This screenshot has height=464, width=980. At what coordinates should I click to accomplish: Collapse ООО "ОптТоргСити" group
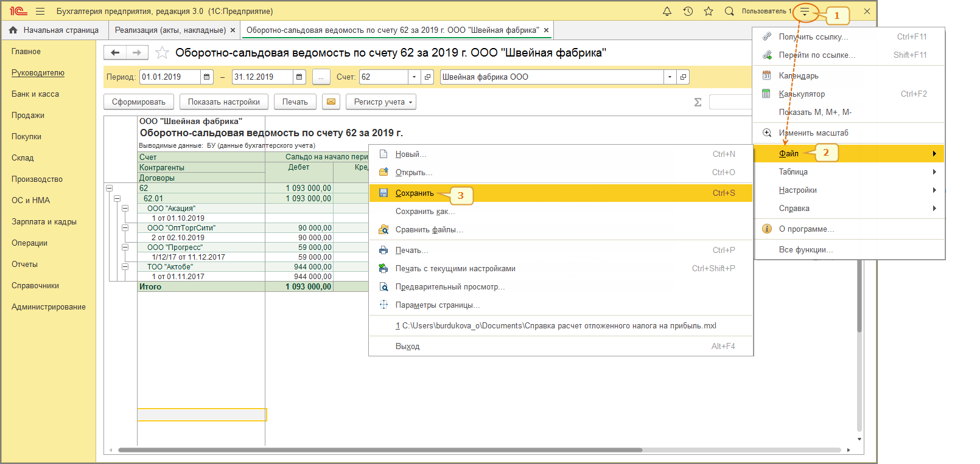coord(125,227)
